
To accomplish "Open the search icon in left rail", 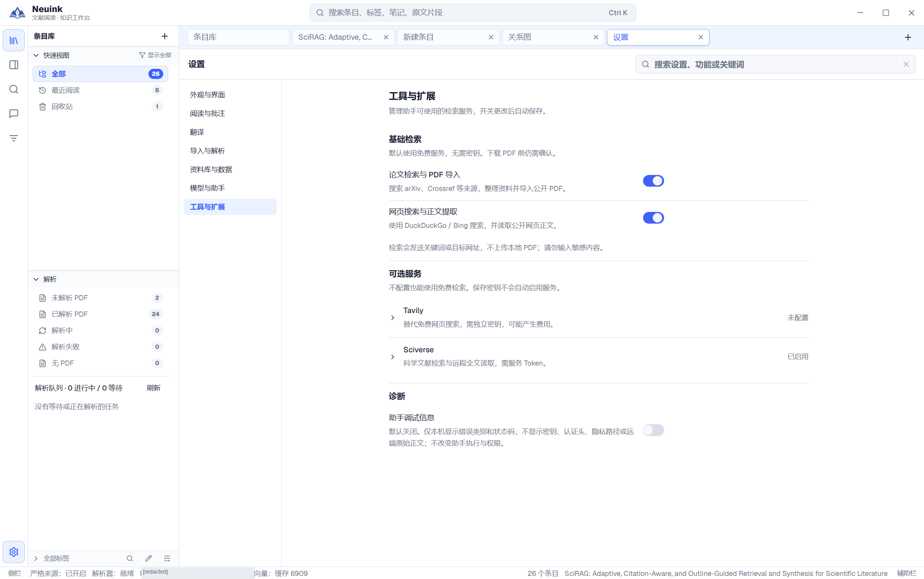I will pos(14,89).
